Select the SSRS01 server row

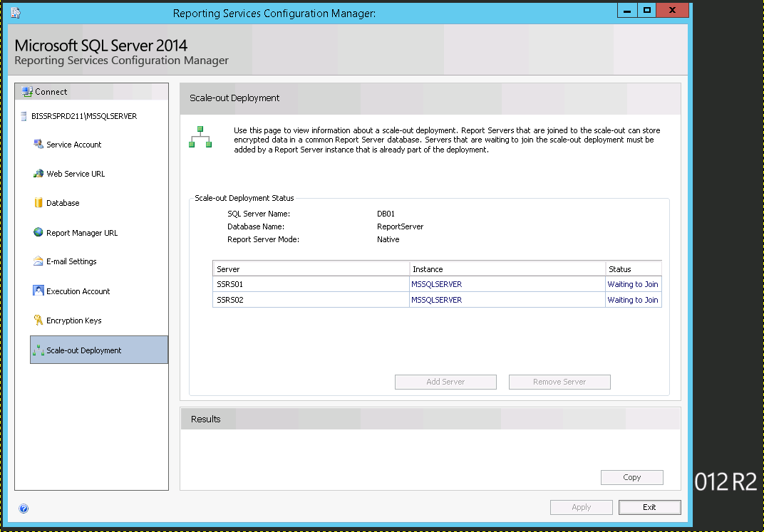pos(311,284)
